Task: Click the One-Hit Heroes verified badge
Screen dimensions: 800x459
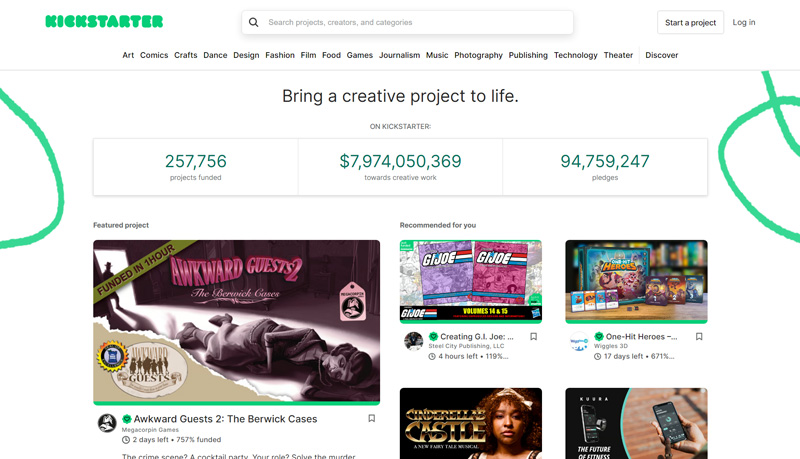Action: [599, 337]
